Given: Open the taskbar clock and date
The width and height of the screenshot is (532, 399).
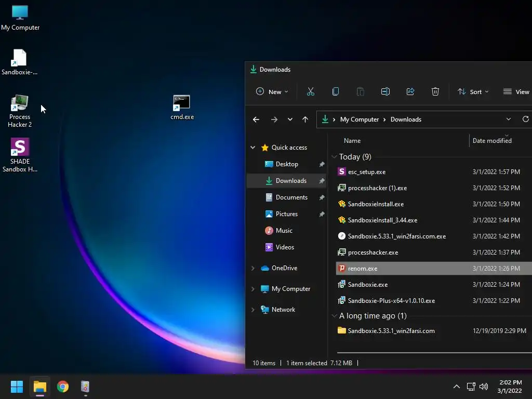Looking at the screenshot, I should 510,387.
